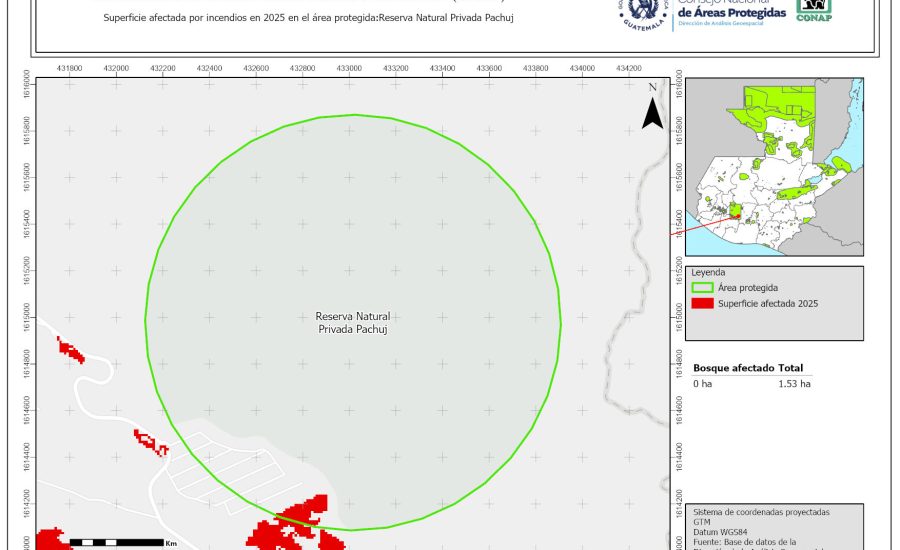Viewport: 900px width, 550px height.
Task: Click the CONAP logo
Action: tap(812, 10)
